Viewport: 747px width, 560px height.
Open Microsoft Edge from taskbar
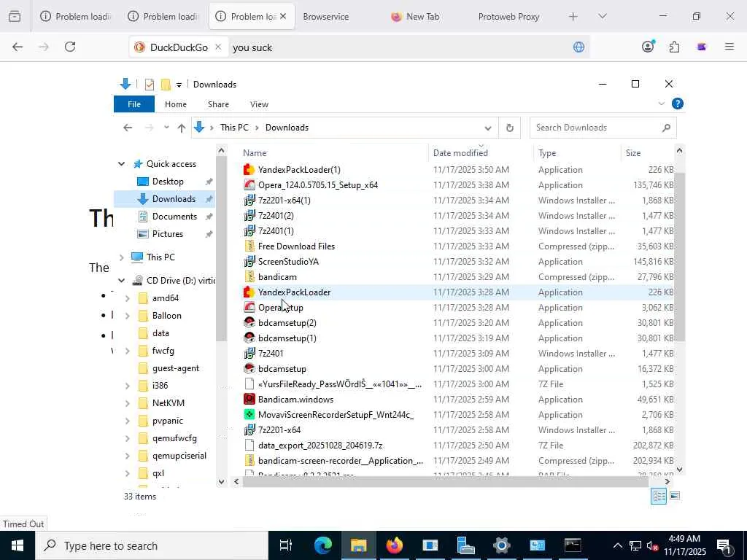(x=322, y=545)
